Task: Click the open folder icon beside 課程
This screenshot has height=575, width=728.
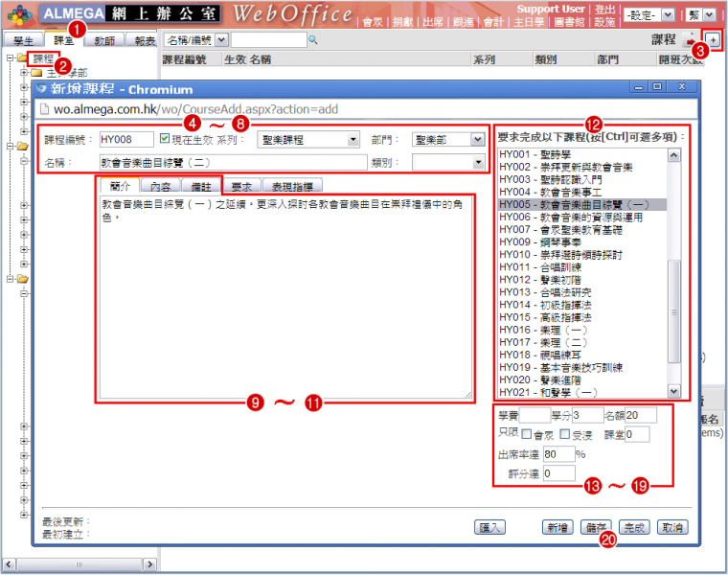Action: [x=22, y=58]
